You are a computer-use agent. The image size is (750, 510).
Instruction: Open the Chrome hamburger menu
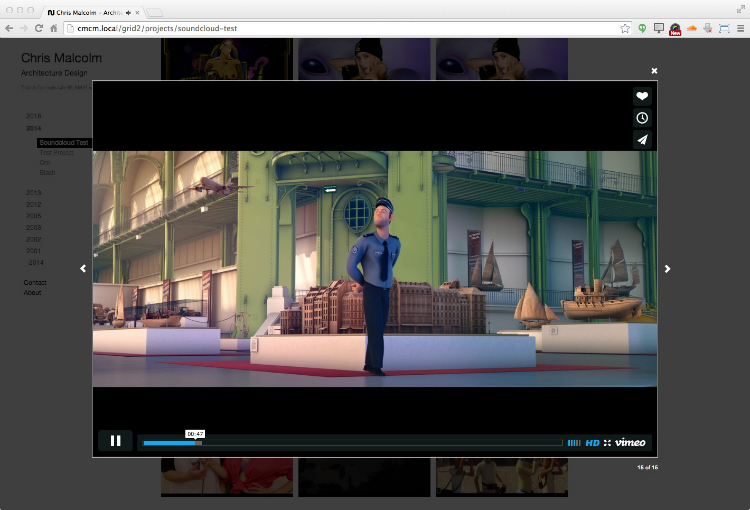coord(740,28)
